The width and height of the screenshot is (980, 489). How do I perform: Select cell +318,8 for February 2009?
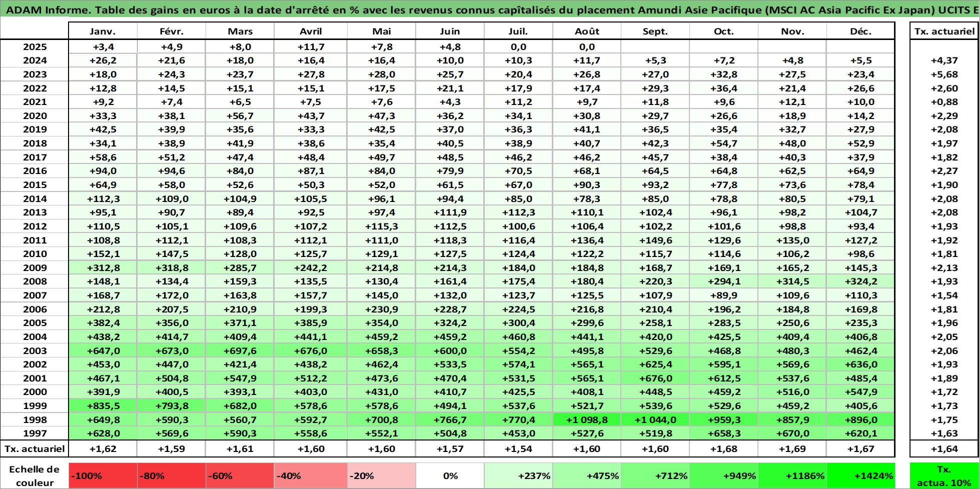pyautogui.click(x=172, y=268)
